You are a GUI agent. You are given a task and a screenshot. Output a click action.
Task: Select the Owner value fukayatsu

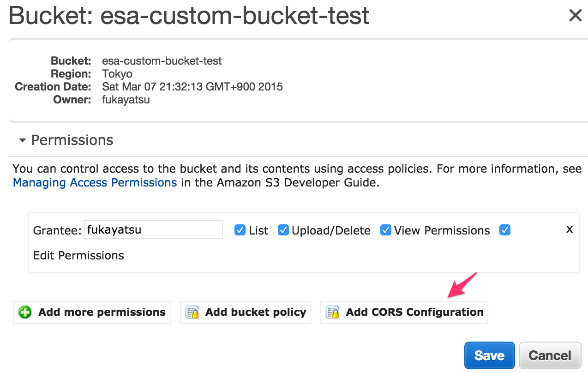pyautogui.click(x=126, y=100)
